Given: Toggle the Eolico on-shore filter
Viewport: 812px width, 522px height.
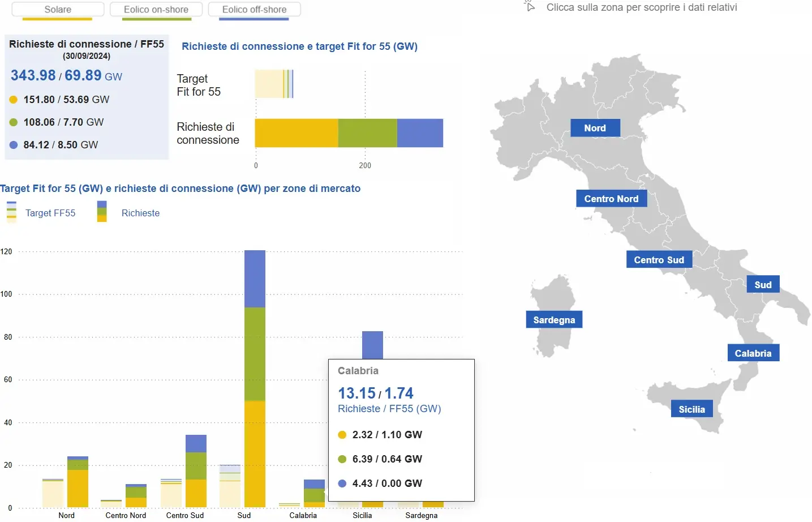Looking at the screenshot, I should pyautogui.click(x=156, y=10).
